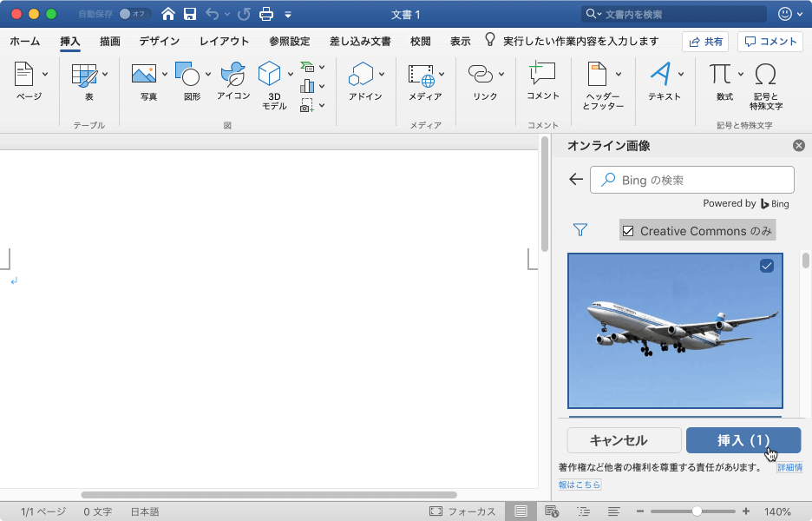The width and height of the screenshot is (812, 521).
Task: Expand the quick access toolbar customize arrow
Action: tap(288, 15)
